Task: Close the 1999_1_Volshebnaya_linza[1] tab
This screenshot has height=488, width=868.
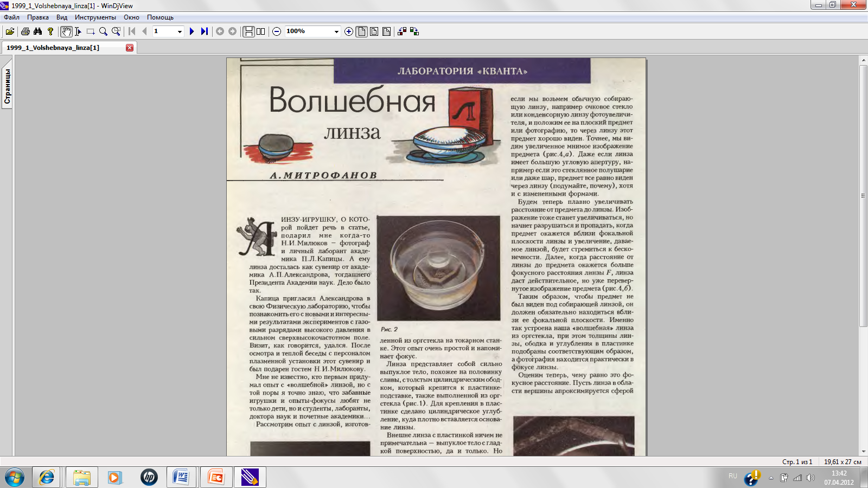Action: pos(130,48)
